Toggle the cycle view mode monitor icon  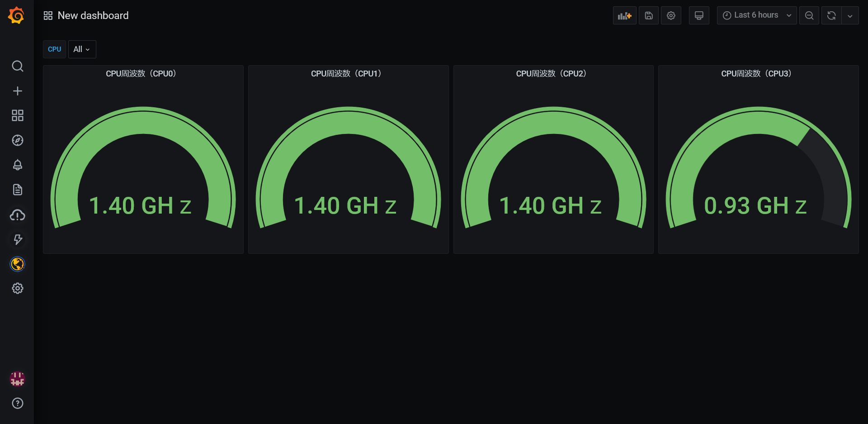(x=699, y=15)
